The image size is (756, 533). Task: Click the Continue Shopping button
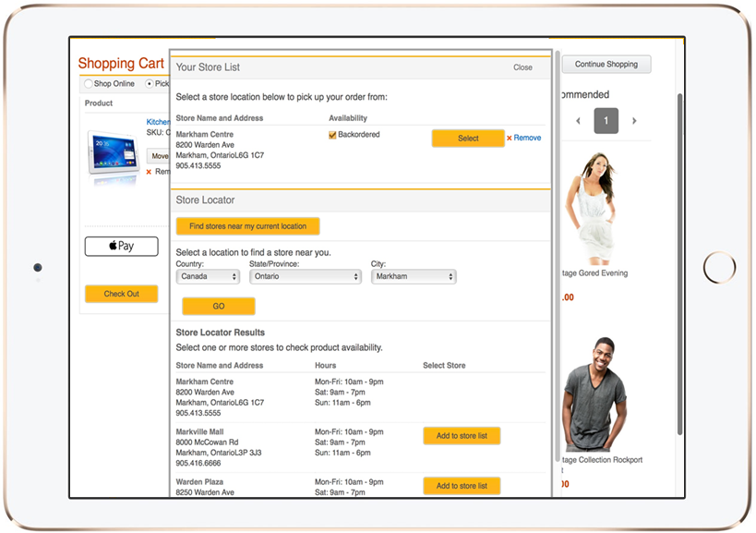(x=606, y=64)
